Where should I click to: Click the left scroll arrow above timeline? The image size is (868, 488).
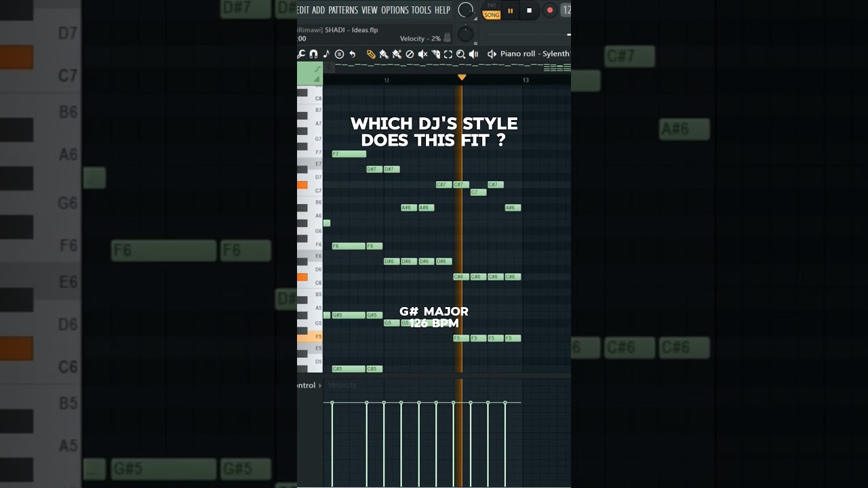[330, 68]
